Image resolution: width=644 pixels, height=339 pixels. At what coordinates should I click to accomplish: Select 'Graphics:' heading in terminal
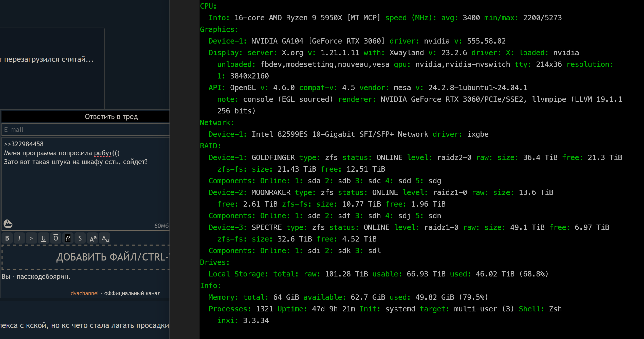coord(219,29)
